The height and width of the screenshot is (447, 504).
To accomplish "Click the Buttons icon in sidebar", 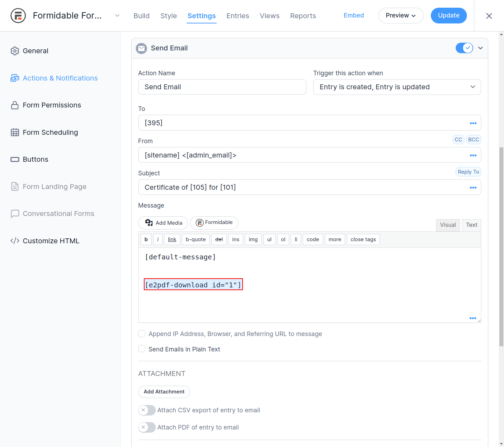I will point(15,160).
